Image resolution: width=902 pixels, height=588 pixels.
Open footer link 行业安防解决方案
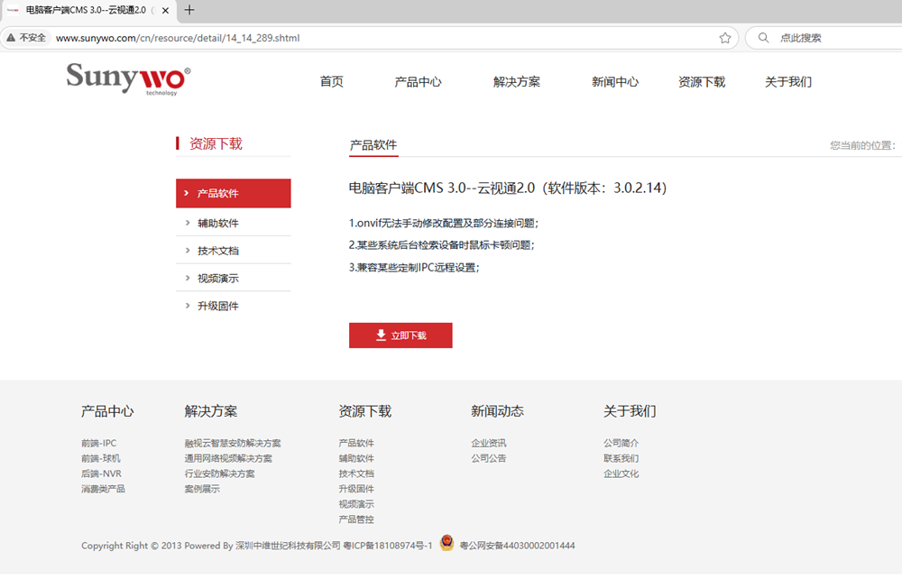pos(220,473)
